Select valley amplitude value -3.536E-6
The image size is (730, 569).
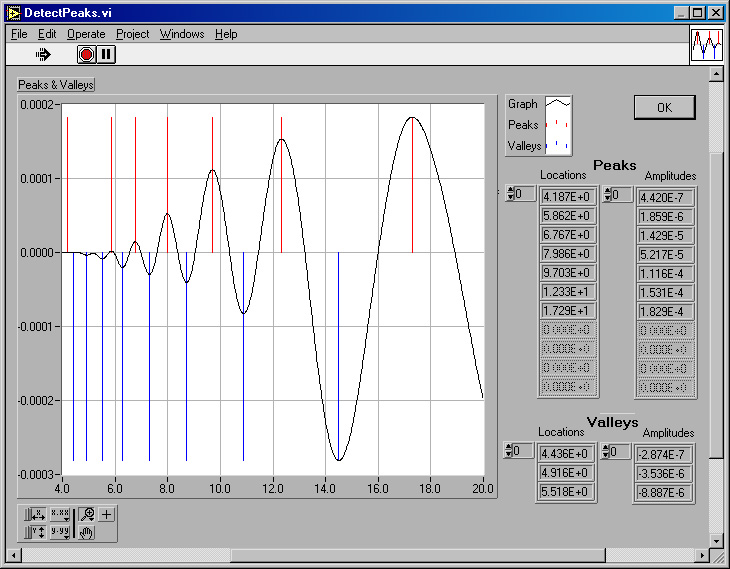663,474
